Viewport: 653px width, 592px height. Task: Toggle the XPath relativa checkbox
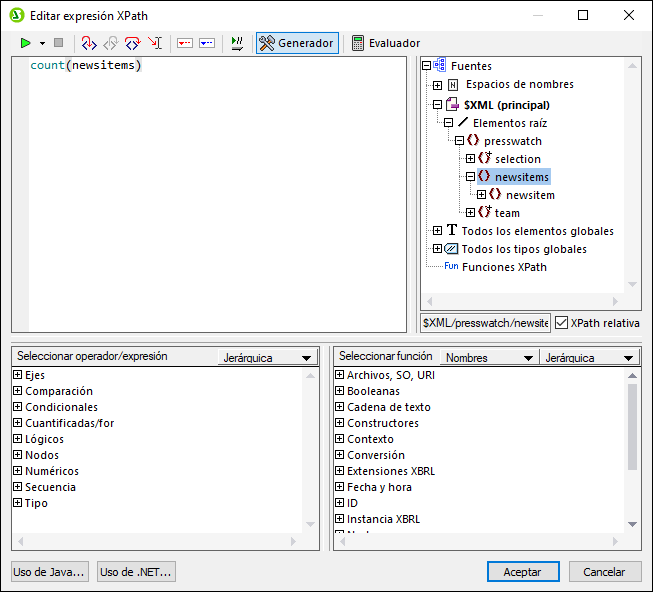[562, 323]
